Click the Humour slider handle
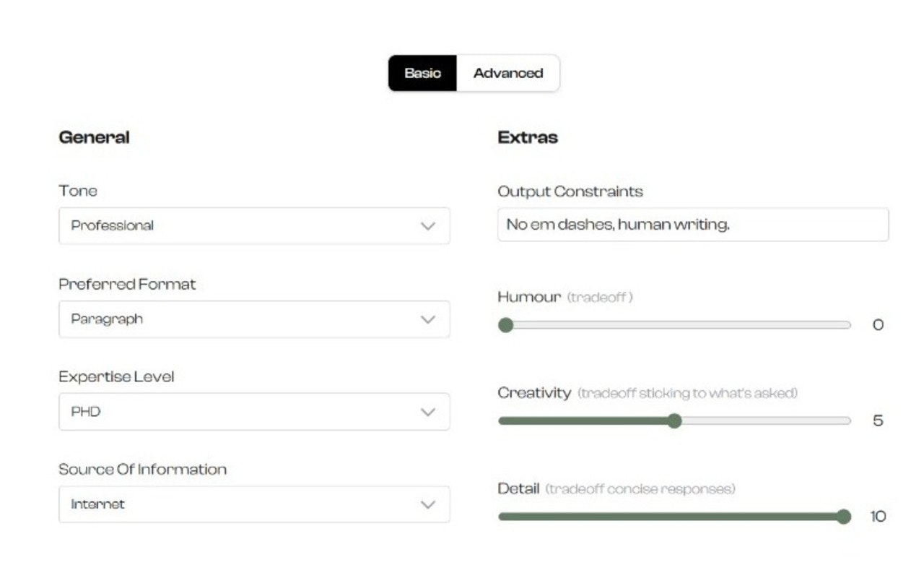This screenshot has height=578, width=924. click(x=505, y=325)
